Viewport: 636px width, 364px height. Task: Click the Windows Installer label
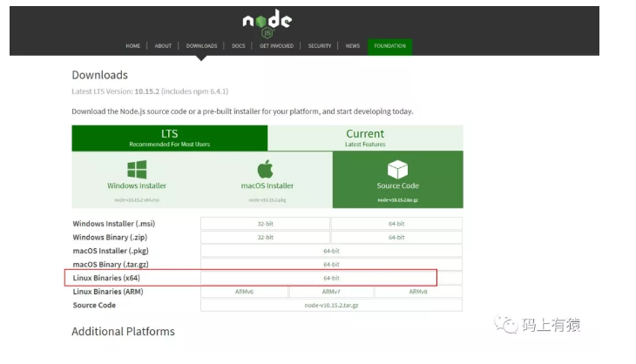click(x=137, y=185)
